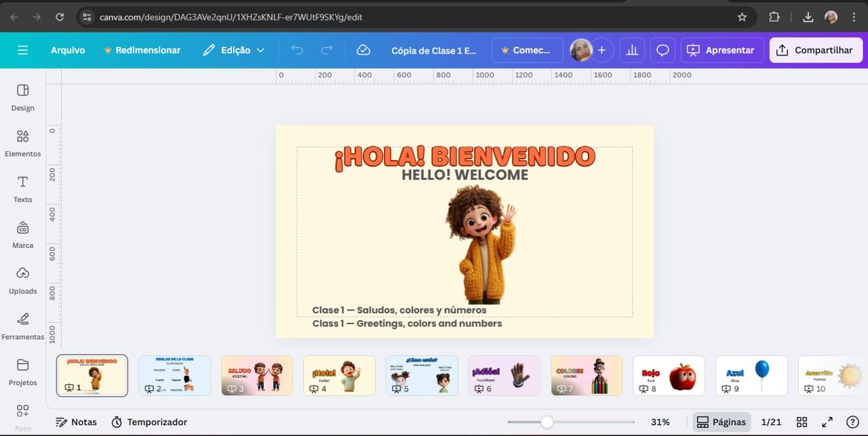The width and height of the screenshot is (868, 436).
Task: Click the Ferramentas drawing tools icon
Action: (22, 325)
